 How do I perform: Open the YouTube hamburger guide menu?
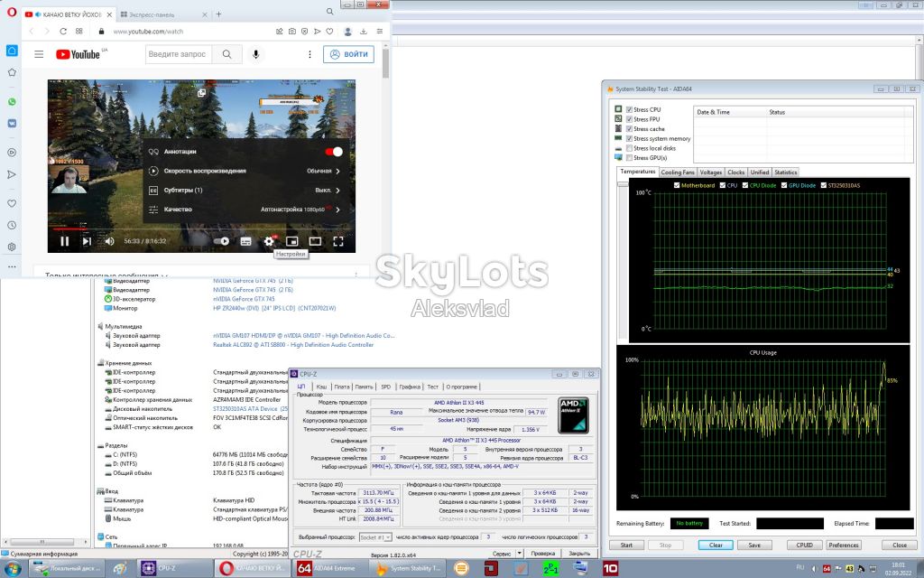[x=39, y=54]
